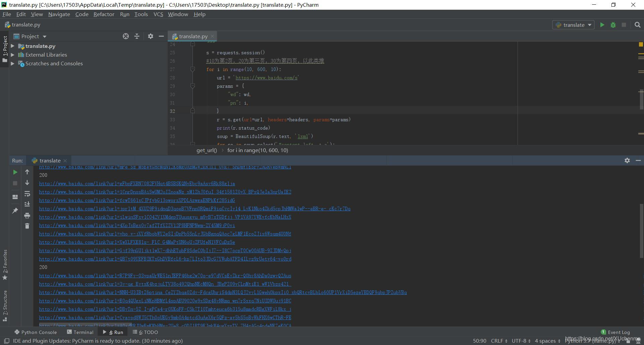Run the translate configuration from the toolbar

pyautogui.click(x=602, y=25)
